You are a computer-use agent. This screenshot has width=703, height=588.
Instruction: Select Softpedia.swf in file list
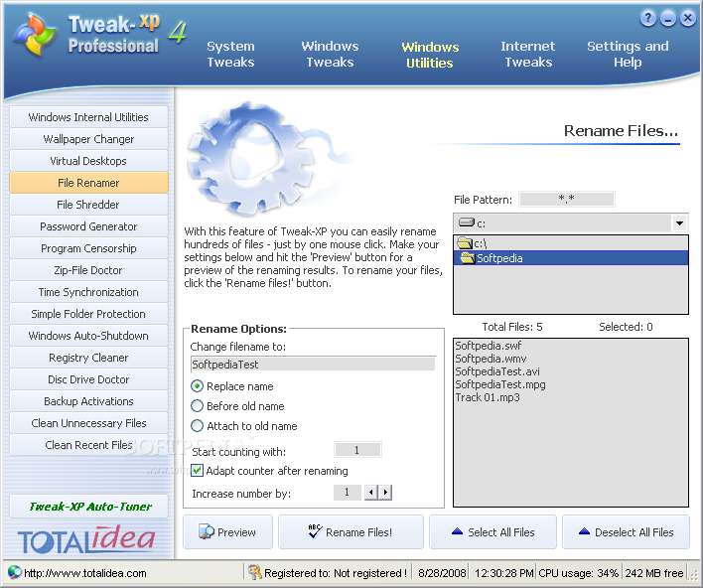tap(489, 346)
